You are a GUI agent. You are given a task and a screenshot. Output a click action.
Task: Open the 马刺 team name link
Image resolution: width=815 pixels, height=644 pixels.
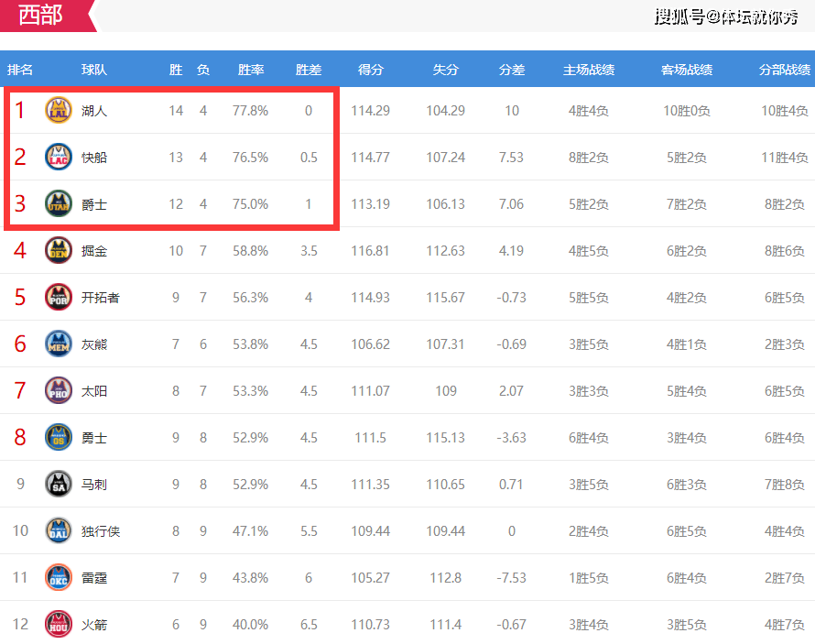94,485
